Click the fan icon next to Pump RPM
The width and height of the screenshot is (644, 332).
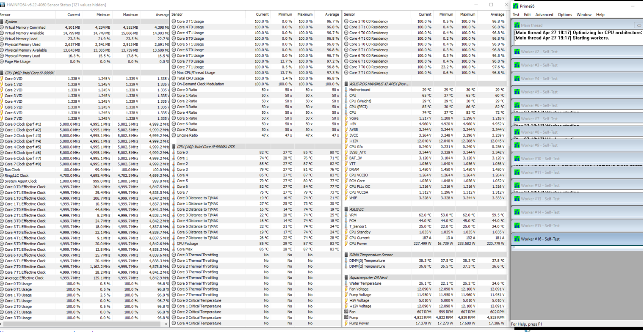click(x=346, y=317)
